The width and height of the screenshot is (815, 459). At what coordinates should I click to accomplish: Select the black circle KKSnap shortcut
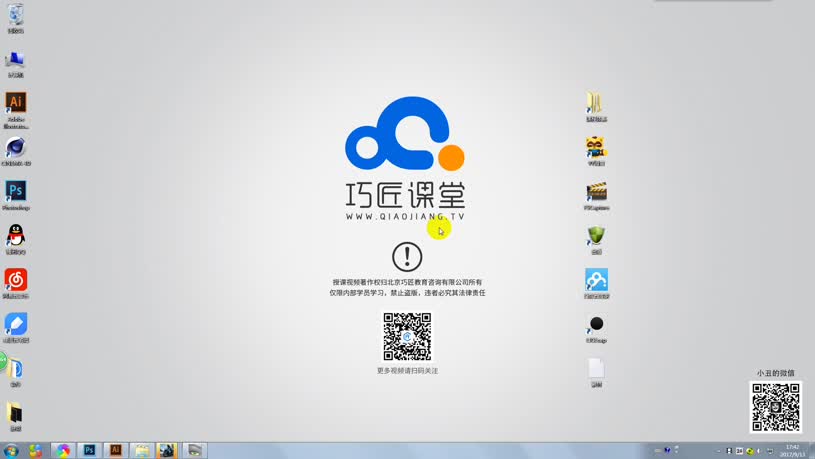pyautogui.click(x=596, y=329)
